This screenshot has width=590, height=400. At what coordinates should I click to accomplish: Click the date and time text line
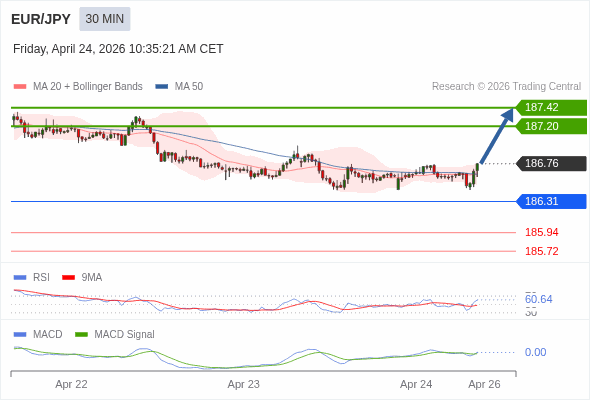118,49
